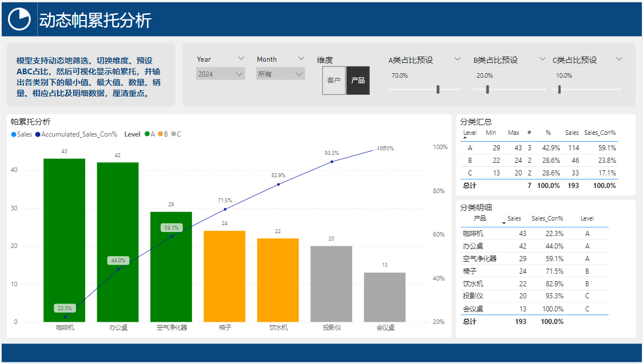Click the 10.0% value input field
The width and height of the screenshot is (643, 364).
(571, 75)
